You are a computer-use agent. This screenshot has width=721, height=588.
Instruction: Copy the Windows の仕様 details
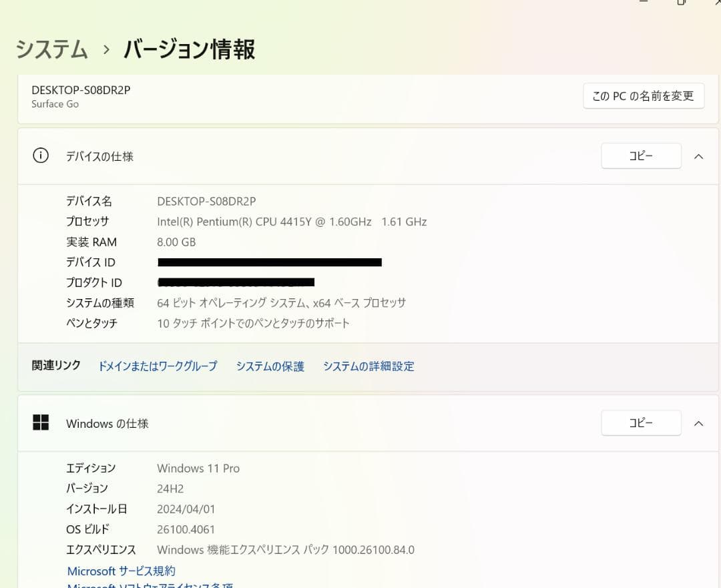pyautogui.click(x=640, y=422)
